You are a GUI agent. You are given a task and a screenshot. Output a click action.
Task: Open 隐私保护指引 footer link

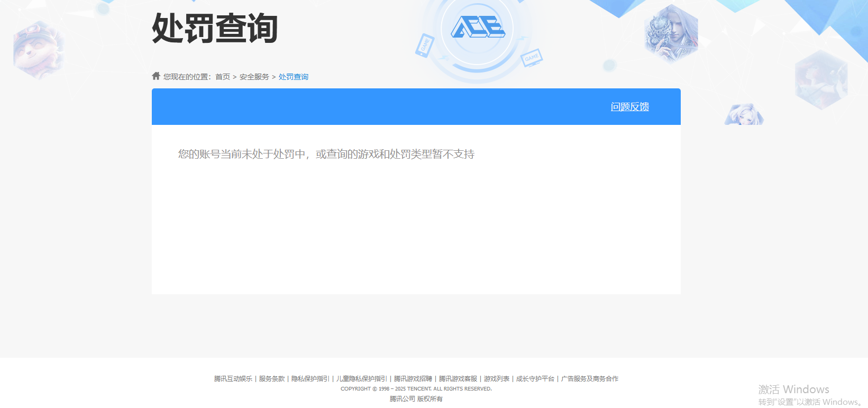coord(310,379)
